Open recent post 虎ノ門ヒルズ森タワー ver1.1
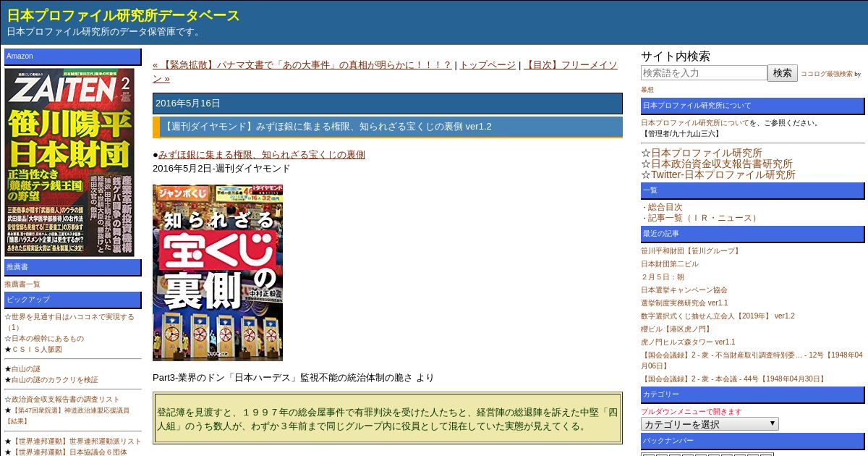Screen dimensions: 868x456 tap(688, 342)
